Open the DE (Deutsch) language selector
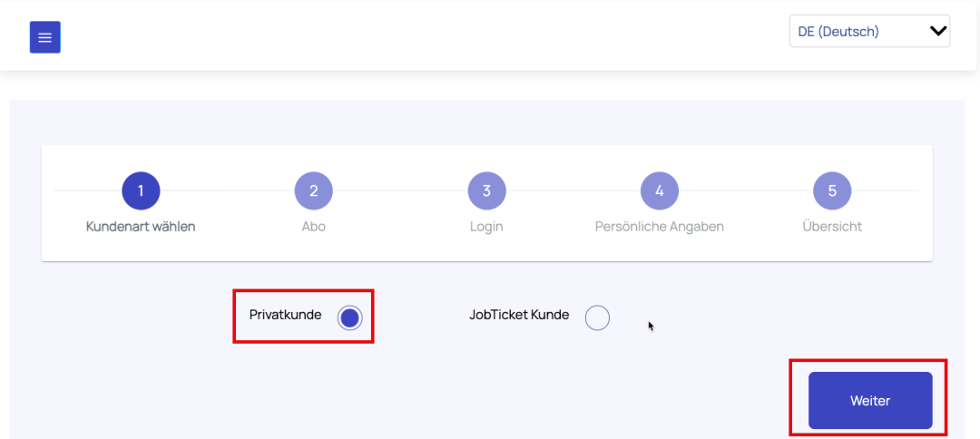 pos(869,31)
